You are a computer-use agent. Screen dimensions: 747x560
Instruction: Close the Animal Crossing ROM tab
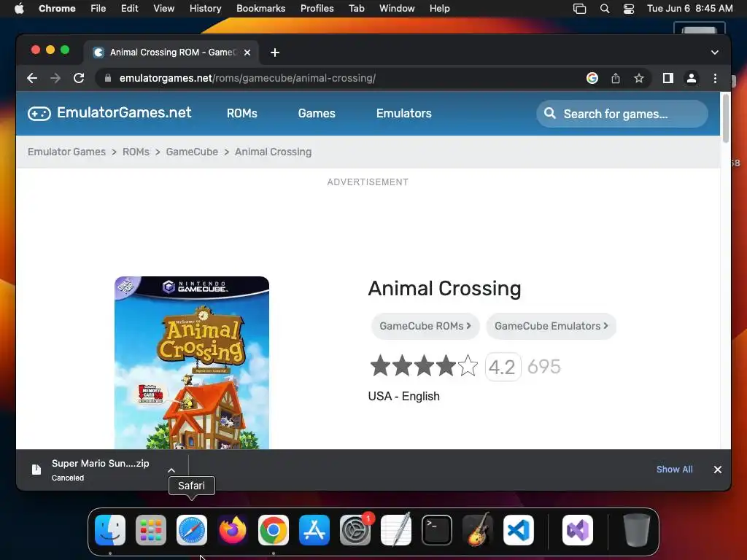point(247,52)
